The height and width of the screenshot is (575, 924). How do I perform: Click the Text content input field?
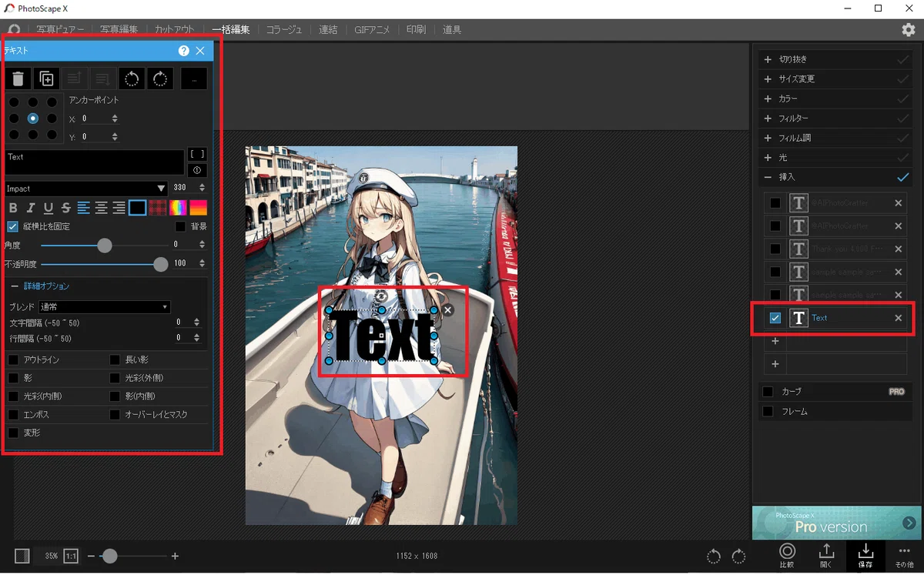click(94, 162)
